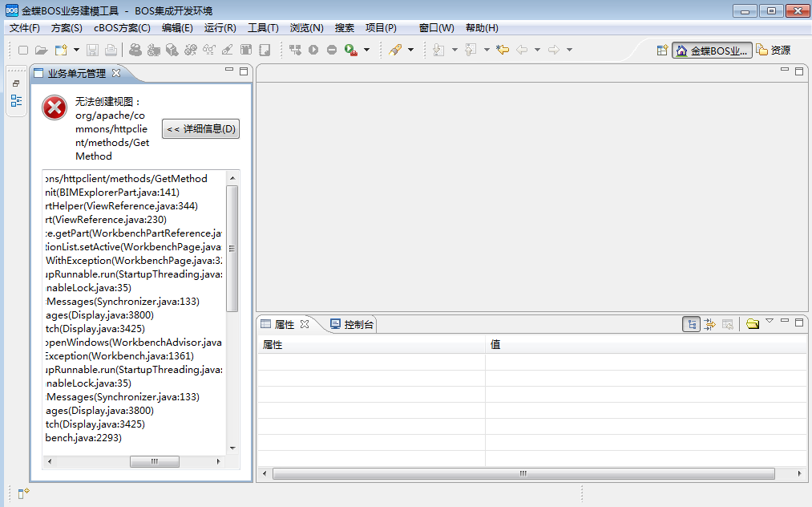Click the restore icon in left side bar
The width and height of the screenshot is (812, 507).
click(x=16, y=83)
